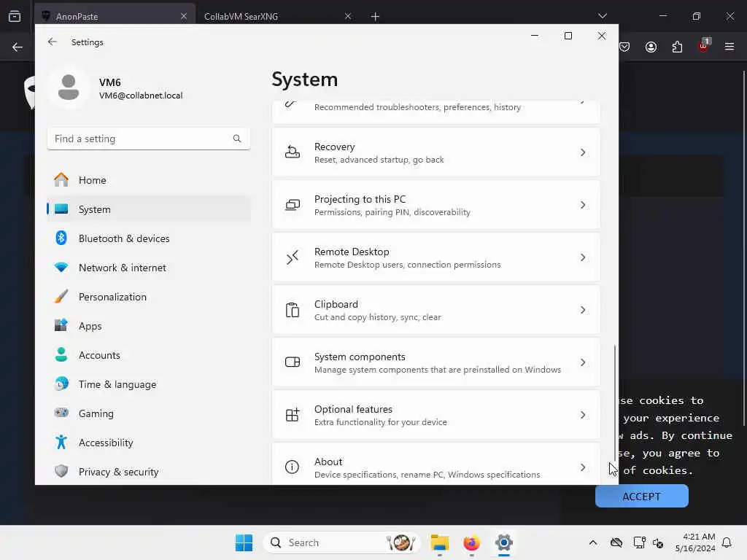The width and height of the screenshot is (747, 560).
Task: Click the taskbar clock showing 4:21 AM
Action: tap(695, 542)
